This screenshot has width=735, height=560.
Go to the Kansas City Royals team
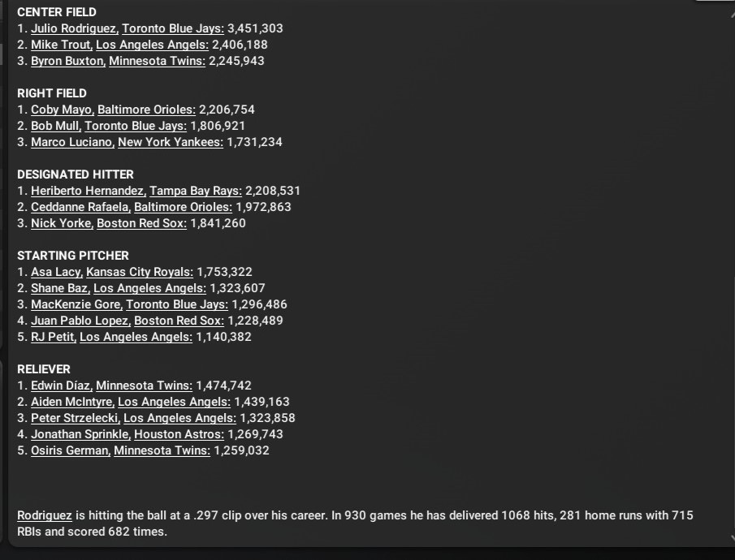tap(140, 272)
